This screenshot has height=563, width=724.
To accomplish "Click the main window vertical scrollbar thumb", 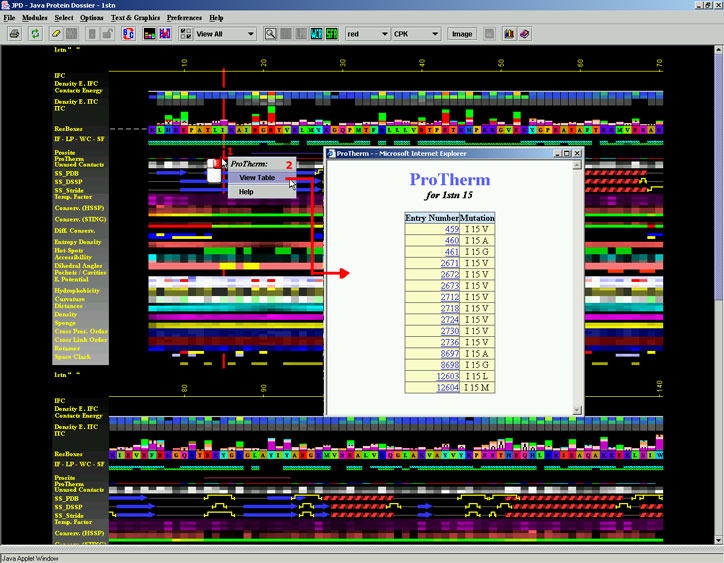I will point(719,178).
